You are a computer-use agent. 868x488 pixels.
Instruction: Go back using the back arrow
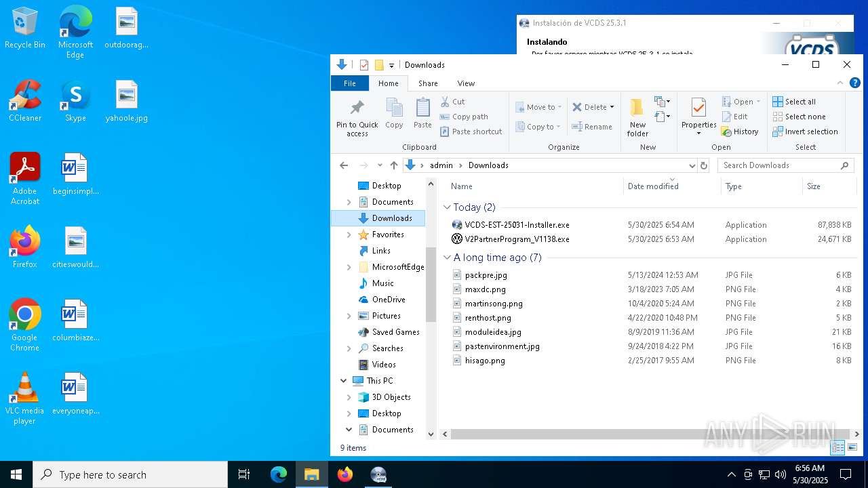click(x=344, y=165)
